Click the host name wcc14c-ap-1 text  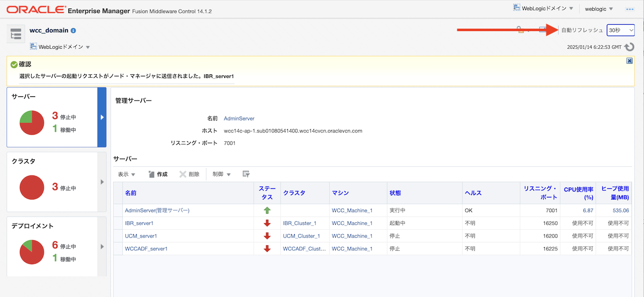(x=293, y=131)
